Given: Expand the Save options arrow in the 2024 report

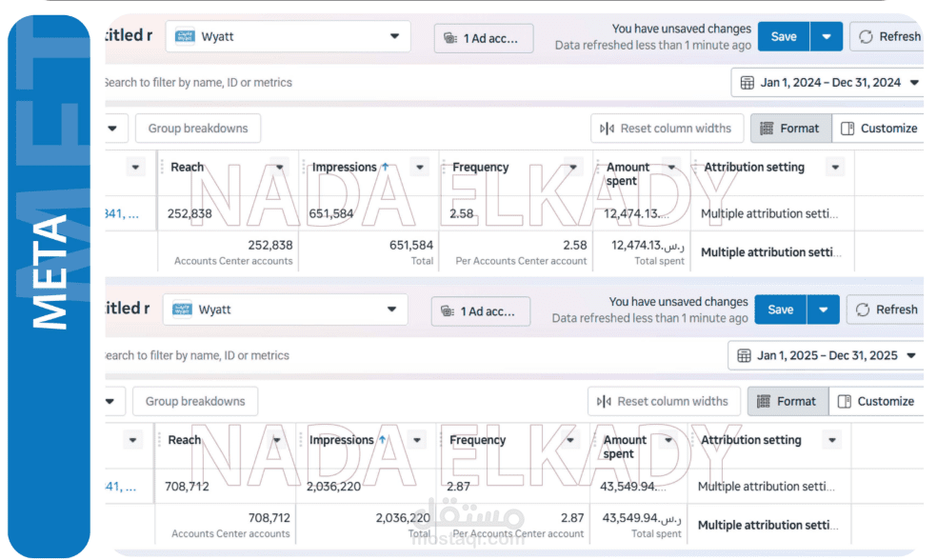Looking at the screenshot, I should [x=827, y=36].
